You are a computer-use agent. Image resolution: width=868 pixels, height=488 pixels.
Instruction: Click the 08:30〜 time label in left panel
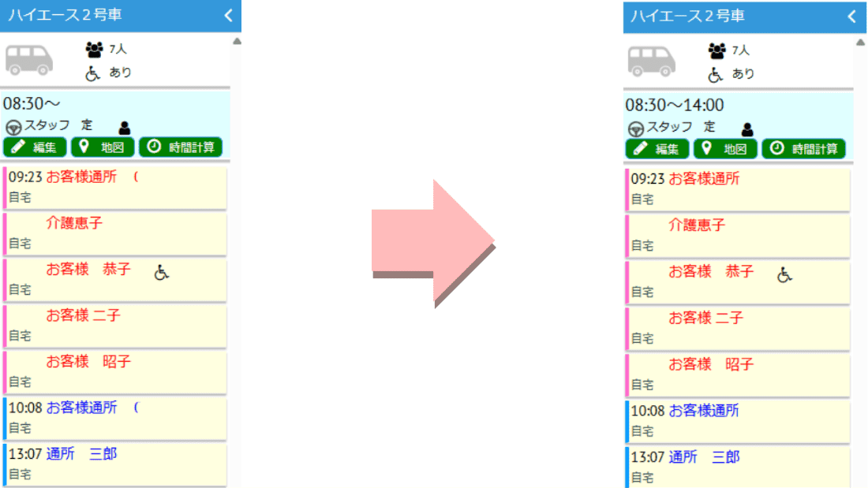(32, 103)
